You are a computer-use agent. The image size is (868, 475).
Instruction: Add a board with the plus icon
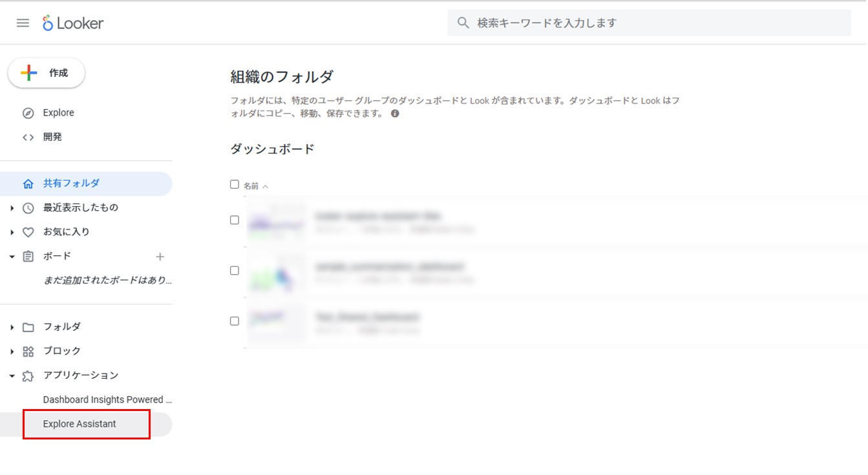(x=160, y=257)
